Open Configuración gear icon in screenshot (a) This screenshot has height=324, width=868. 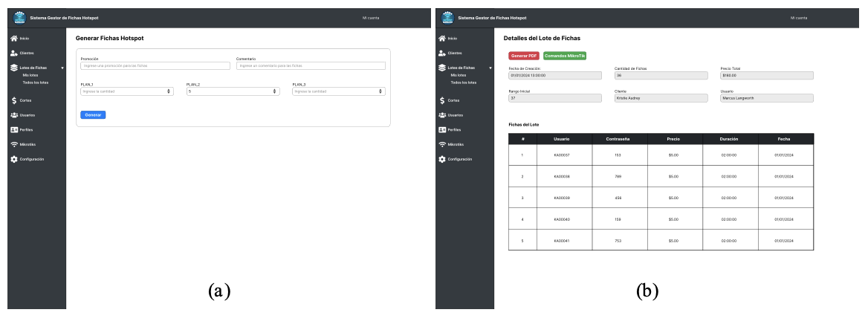coord(14,159)
